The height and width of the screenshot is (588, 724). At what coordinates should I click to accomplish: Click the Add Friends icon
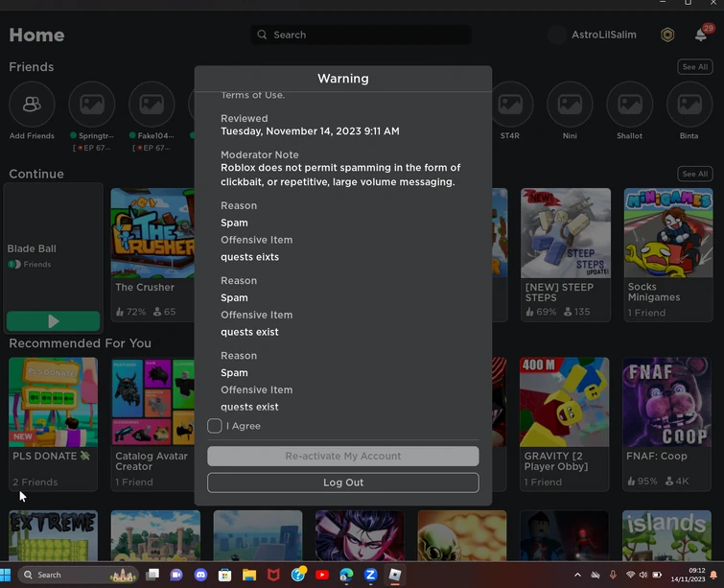(32, 105)
